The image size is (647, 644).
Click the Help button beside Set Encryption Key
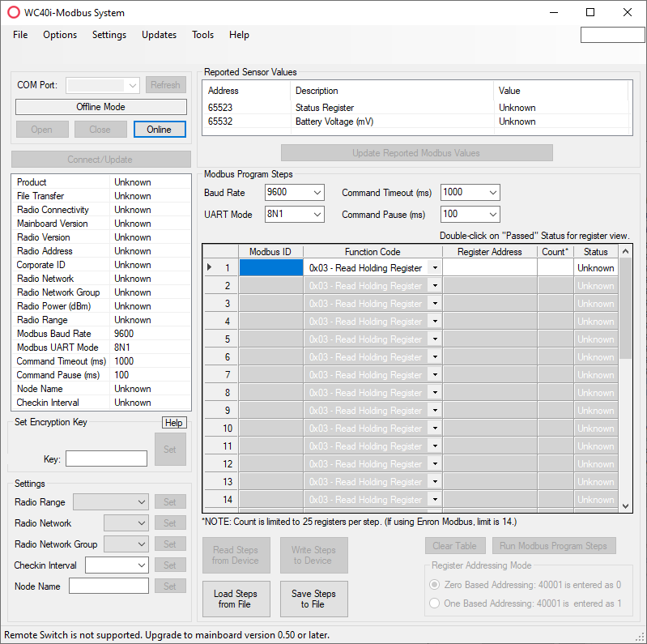173,423
